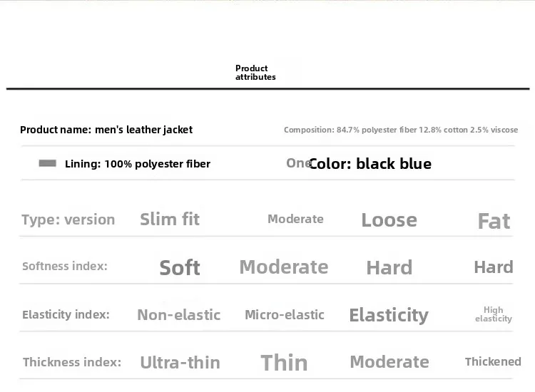This screenshot has width=535, height=392.
Task: Click the Product attributes heading
Action: coord(255,73)
